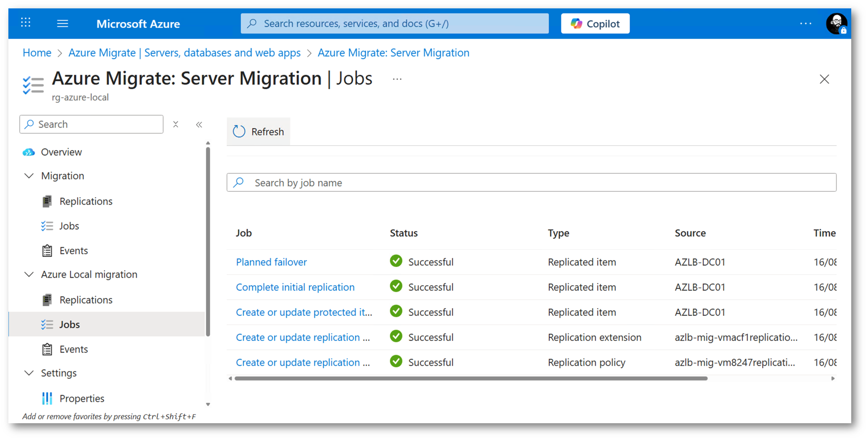
Task: Open the Planned failover job
Action: click(271, 262)
